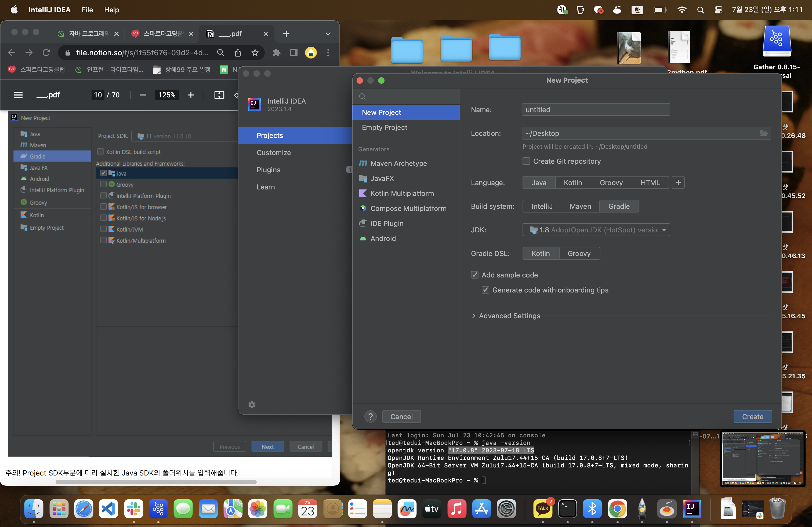Click the Chrome address bar URL
The height and width of the screenshot is (527, 812).
pos(142,53)
